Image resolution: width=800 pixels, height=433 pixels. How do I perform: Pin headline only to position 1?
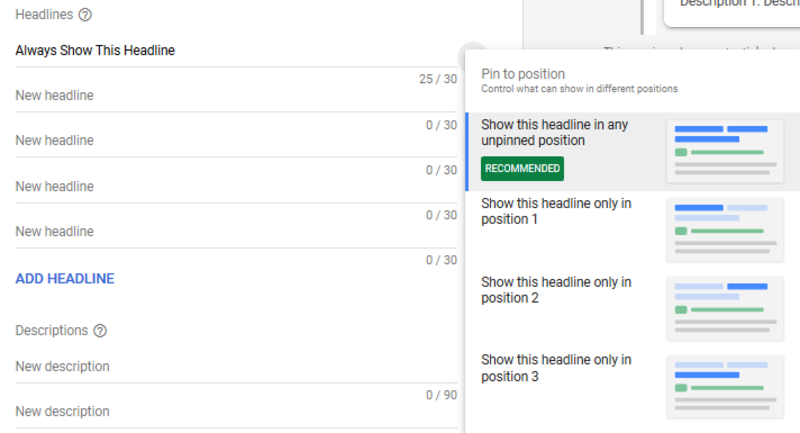point(555,211)
